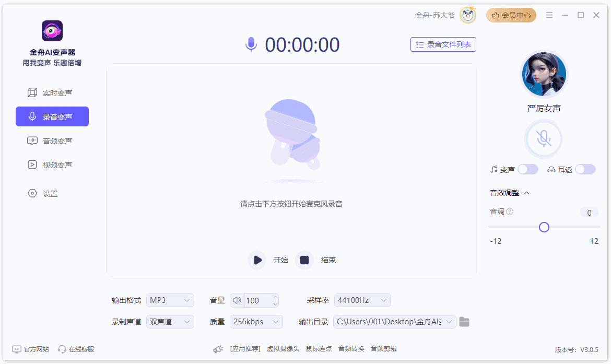Click the pitch help question mark icon
611x364 pixels.
(x=510, y=212)
